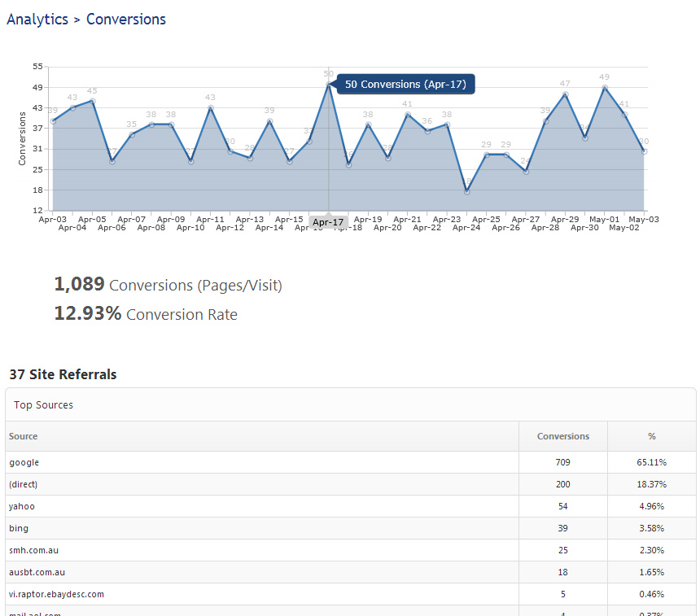Sort table by Conversions column header

[562, 436]
